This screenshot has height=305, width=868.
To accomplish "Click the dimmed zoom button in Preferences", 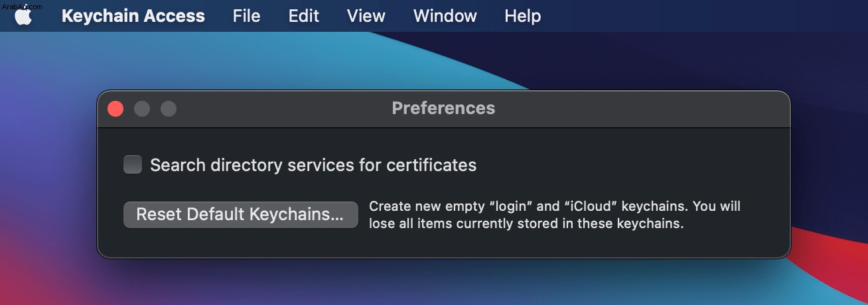I will [169, 109].
